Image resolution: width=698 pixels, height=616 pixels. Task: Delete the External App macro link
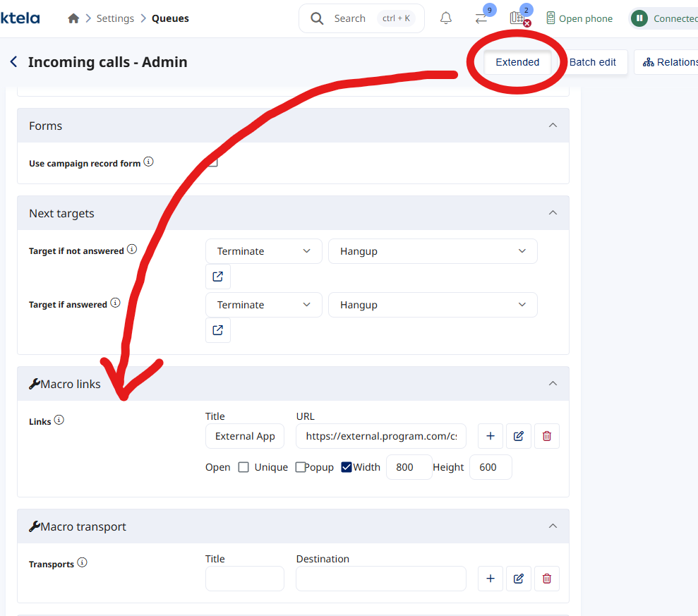point(547,436)
